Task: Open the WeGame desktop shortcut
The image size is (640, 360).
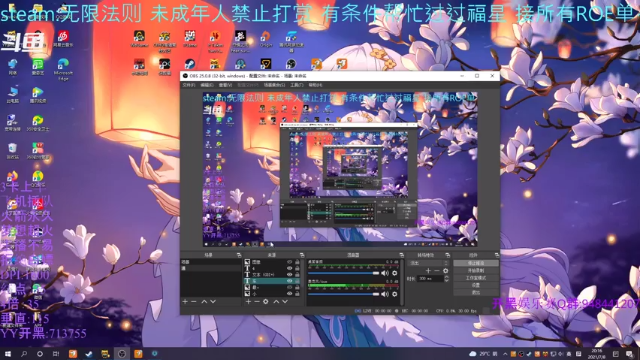Action: (x=139, y=39)
